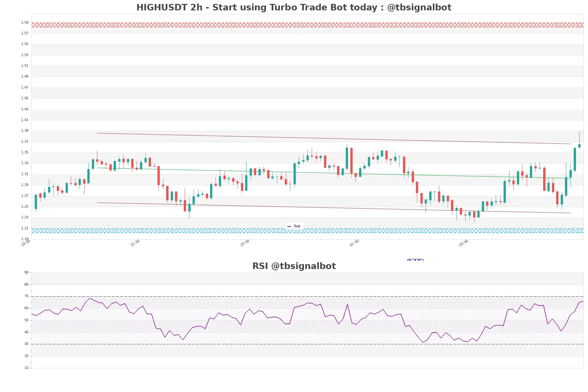Click the RSI 90 axis label
588x392 pixels.
(26, 273)
